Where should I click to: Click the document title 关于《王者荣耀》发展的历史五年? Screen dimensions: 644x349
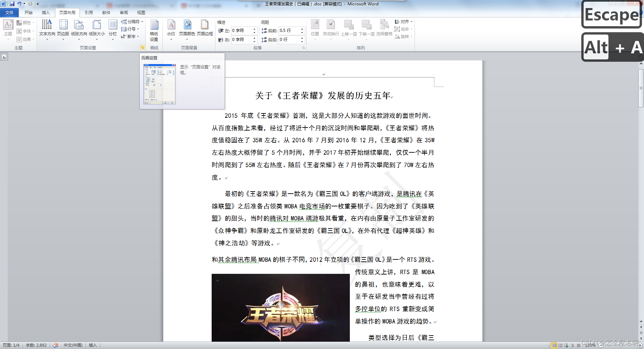[323, 96]
